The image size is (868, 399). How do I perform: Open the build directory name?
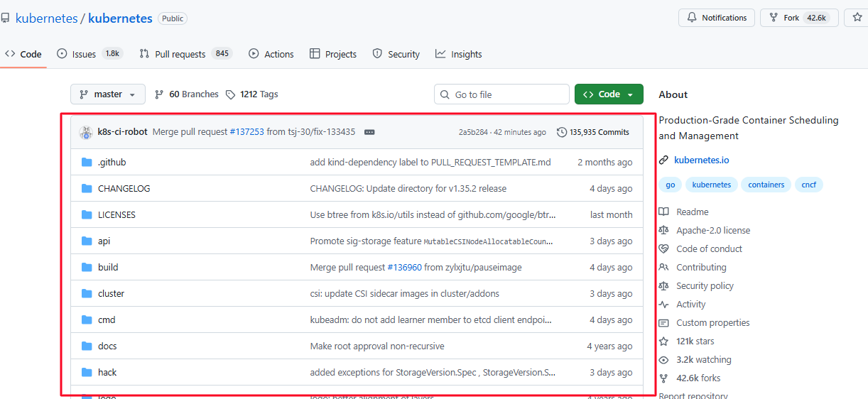pyautogui.click(x=108, y=268)
